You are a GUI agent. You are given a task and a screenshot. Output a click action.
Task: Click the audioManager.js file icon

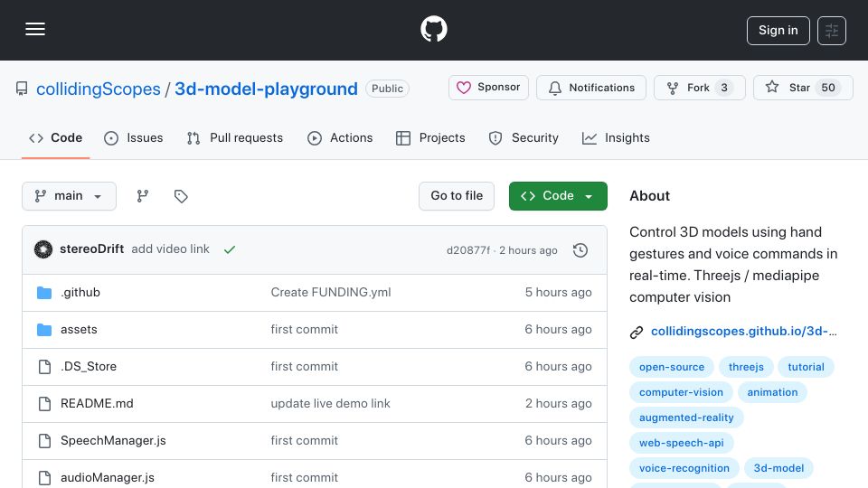coord(44,478)
